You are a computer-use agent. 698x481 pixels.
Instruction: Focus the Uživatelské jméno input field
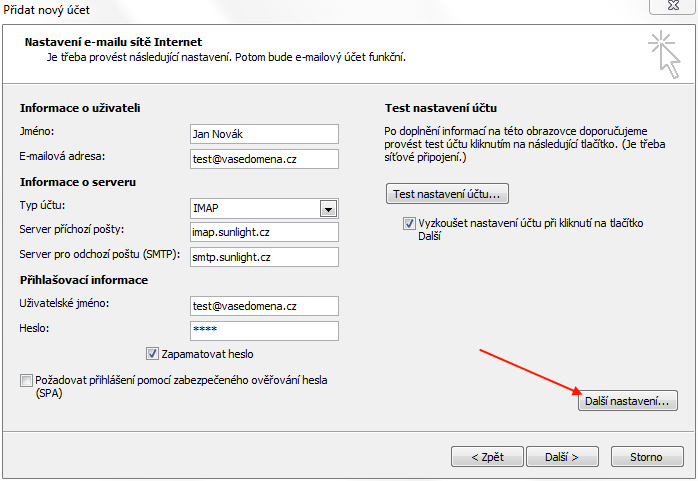(264, 306)
